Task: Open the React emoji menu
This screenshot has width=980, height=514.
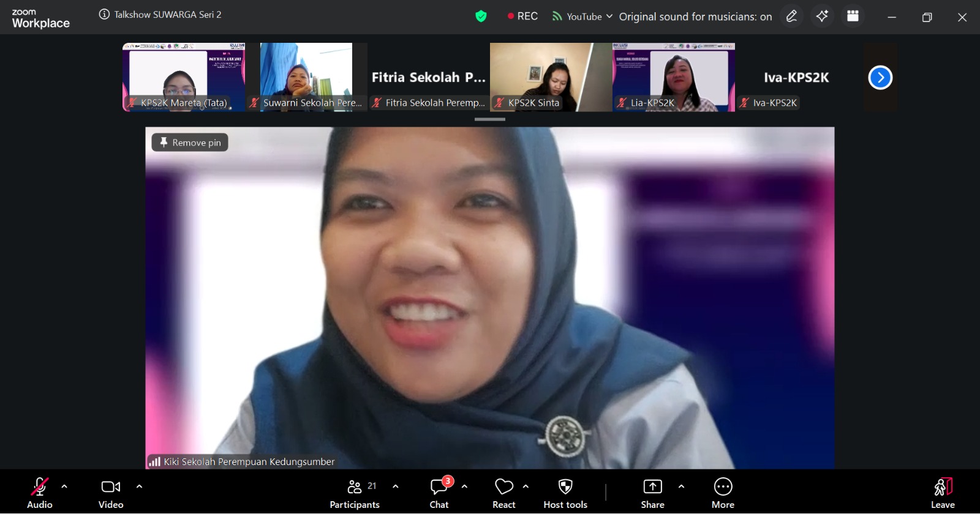Action: point(503,493)
